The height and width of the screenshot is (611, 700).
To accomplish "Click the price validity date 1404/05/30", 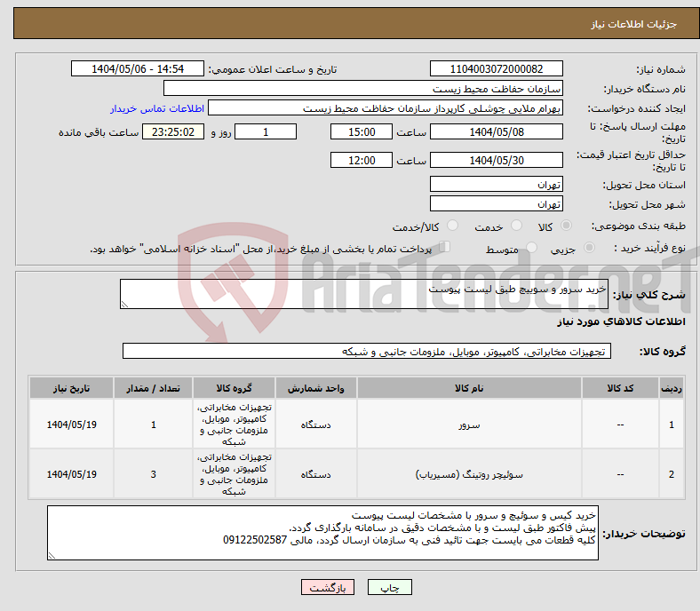I will click(x=496, y=160).
